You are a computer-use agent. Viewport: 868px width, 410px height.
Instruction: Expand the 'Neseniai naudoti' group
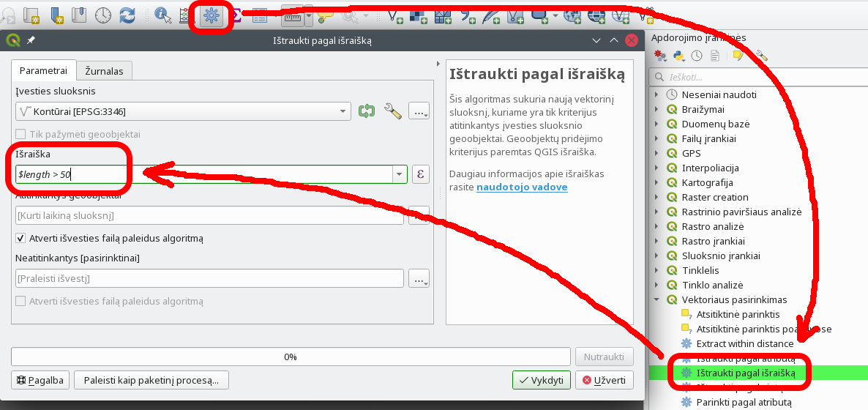point(656,94)
